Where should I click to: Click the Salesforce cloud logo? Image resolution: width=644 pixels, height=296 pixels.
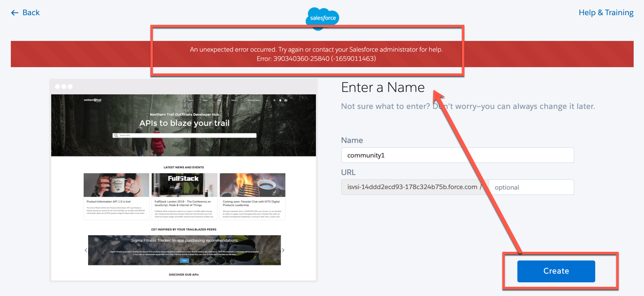point(322,17)
